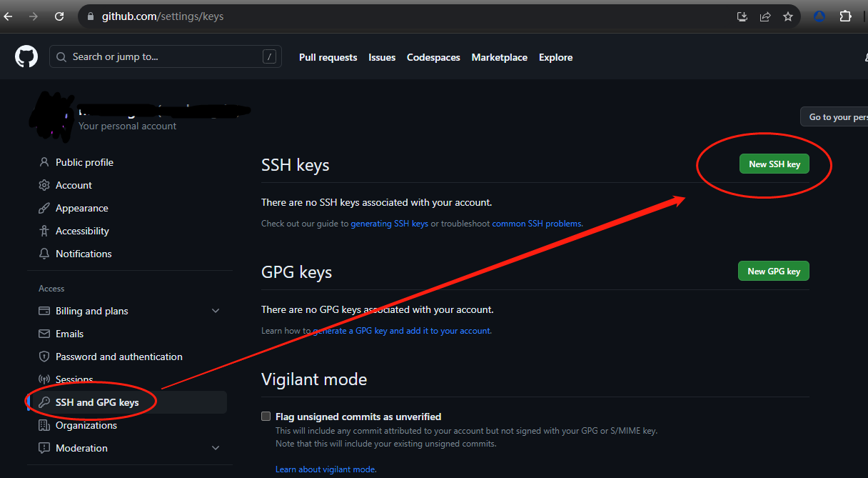
Task: Click the Vigilant mode heading
Action: pyautogui.click(x=314, y=379)
